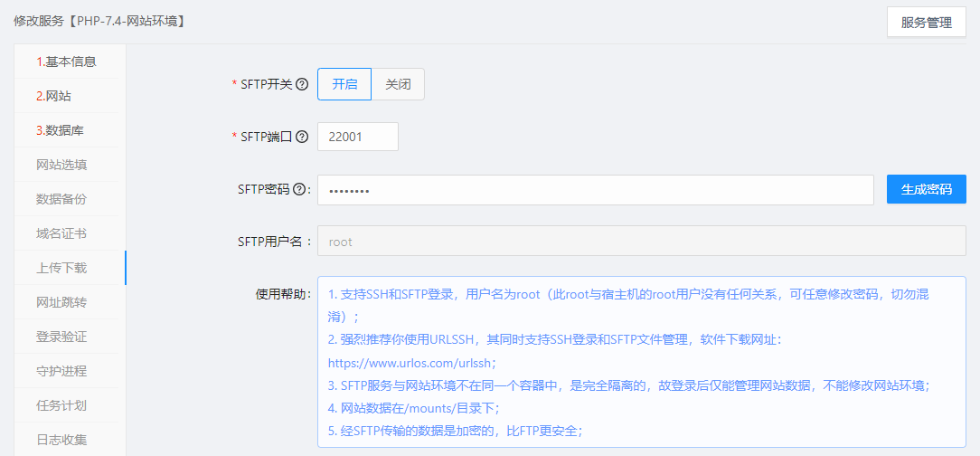Click help icon beside SFTP端口 label
Viewport: 980px width, 456px height.
tap(302, 137)
